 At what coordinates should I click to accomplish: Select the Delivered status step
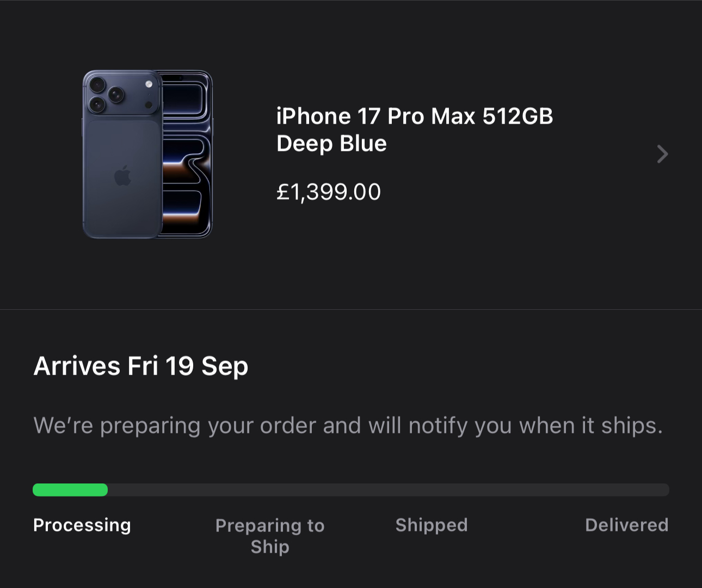coord(626,525)
